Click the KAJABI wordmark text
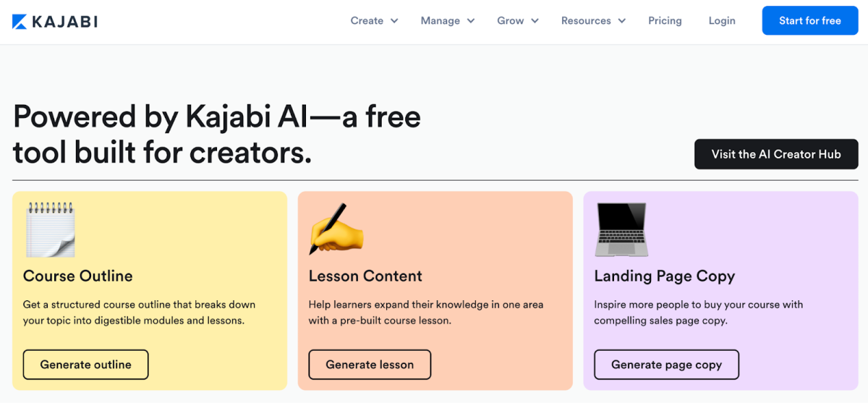 click(65, 22)
